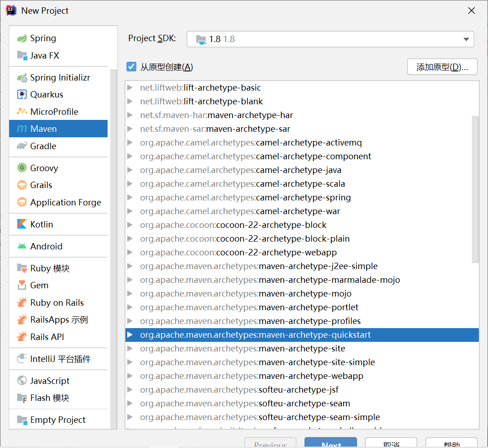This screenshot has width=488, height=448.
Task: Click the Ruby on Rails icon
Action: (x=22, y=302)
